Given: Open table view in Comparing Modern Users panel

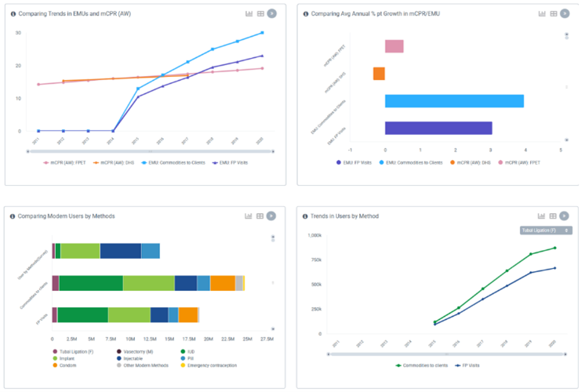Looking at the screenshot, I should 260,216.
